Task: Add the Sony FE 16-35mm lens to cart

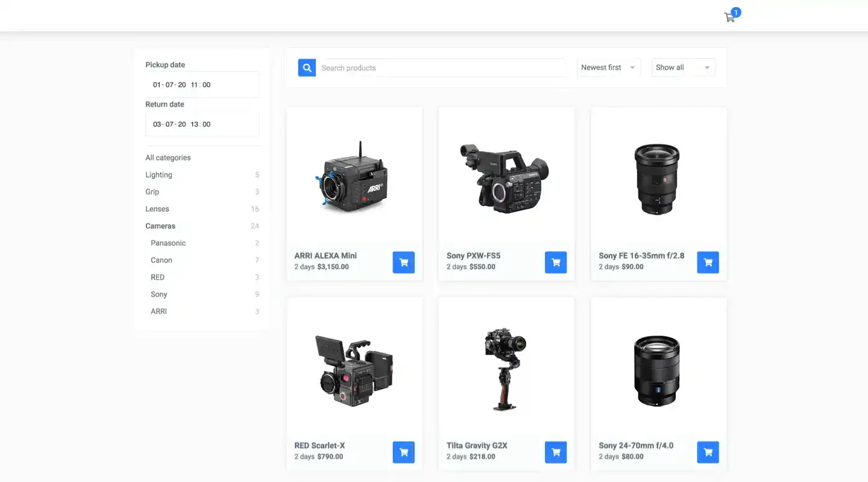Action: tap(708, 262)
